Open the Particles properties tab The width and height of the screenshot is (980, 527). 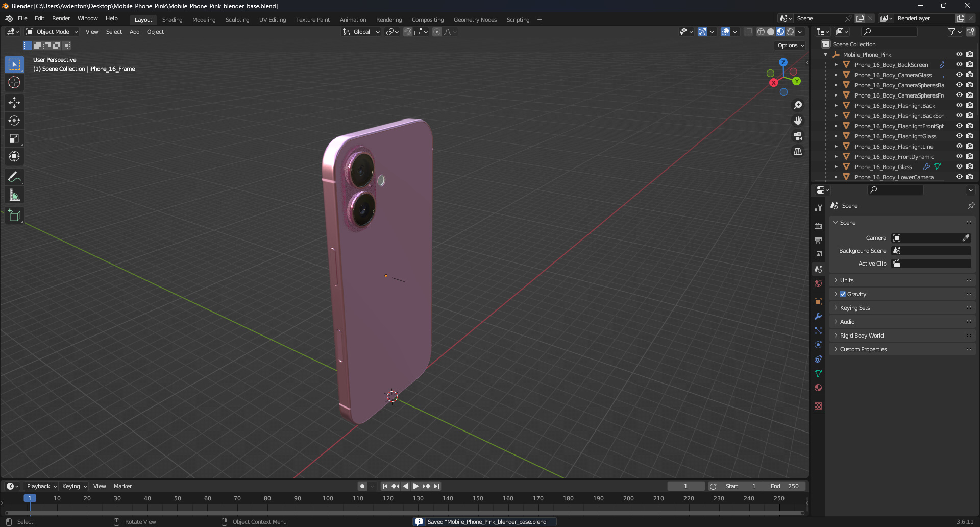[818, 330]
